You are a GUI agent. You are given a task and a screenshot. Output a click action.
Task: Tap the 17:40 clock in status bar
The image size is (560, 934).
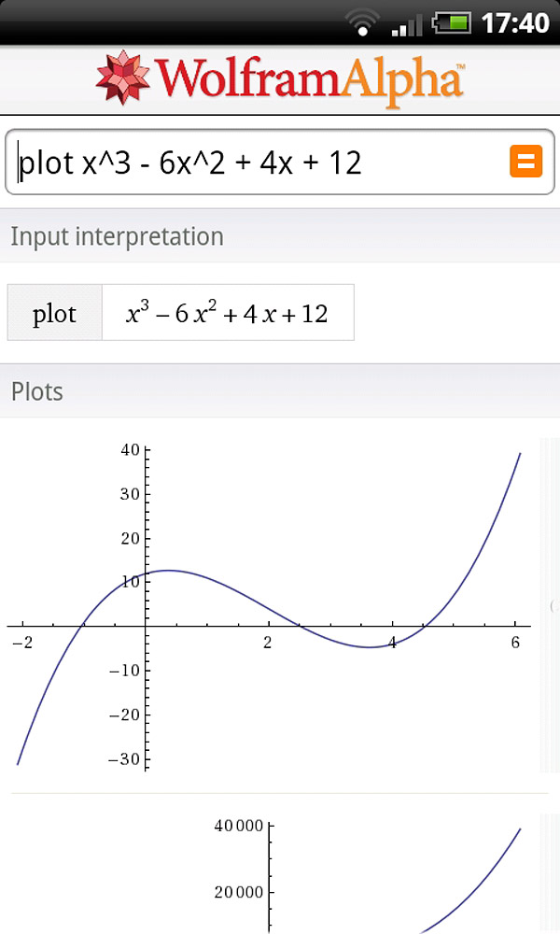click(x=515, y=22)
